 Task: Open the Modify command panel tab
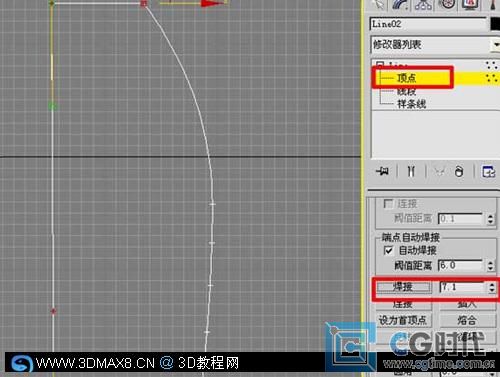pyautogui.click(x=401, y=4)
